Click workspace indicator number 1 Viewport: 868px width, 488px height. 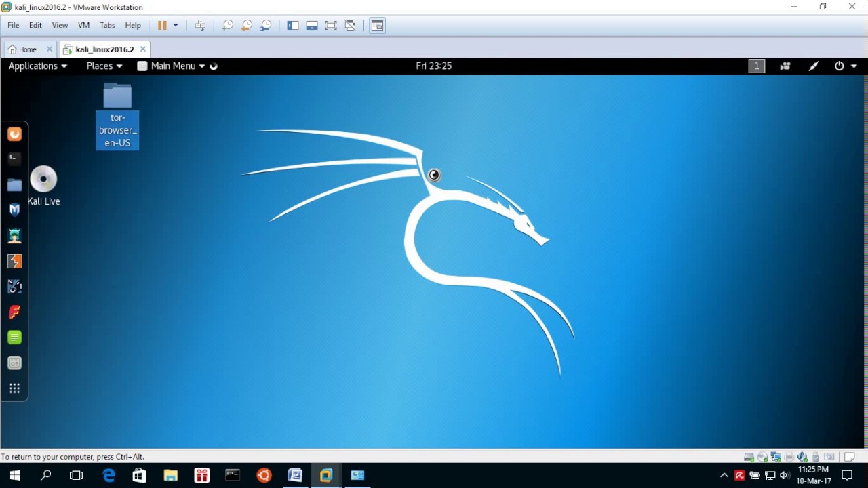757,66
